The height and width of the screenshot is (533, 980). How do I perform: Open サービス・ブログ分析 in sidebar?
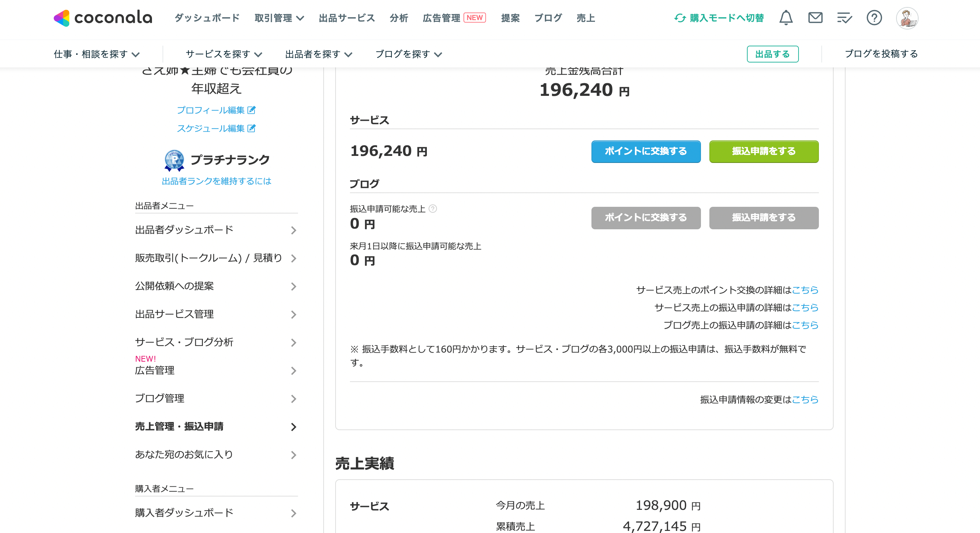point(216,342)
